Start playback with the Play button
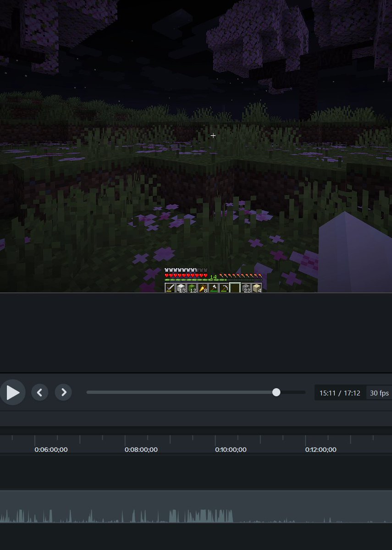Image resolution: width=392 pixels, height=550 pixels. point(12,392)
